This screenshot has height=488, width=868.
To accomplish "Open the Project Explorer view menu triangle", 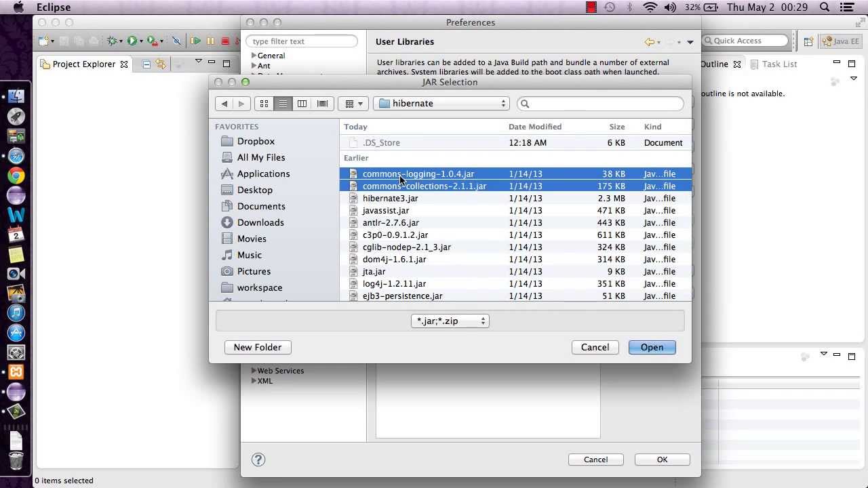I will (x=198, y=62).
